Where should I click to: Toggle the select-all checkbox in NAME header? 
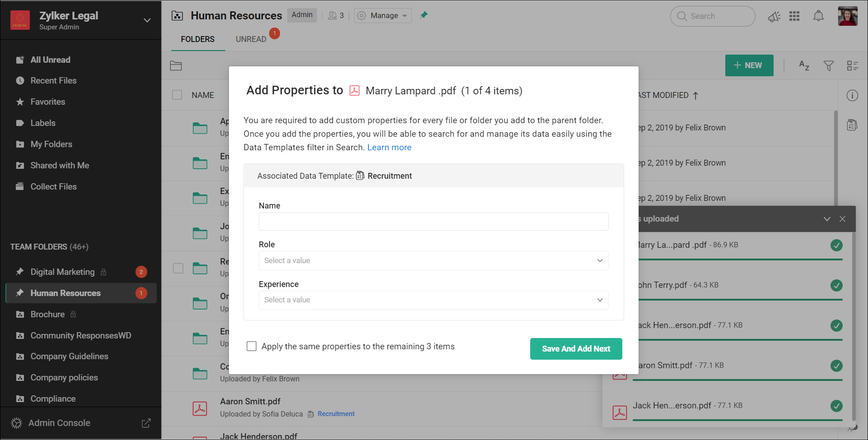[177, 95]
